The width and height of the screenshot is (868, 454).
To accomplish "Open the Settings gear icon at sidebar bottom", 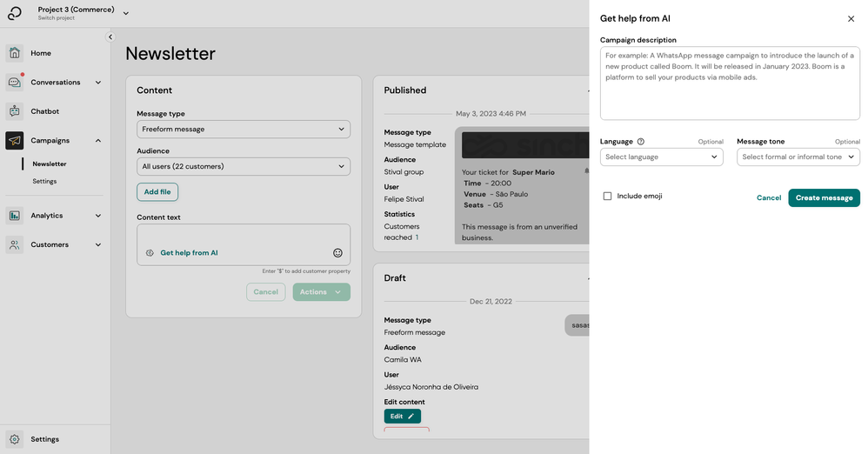I will point(15,439).
